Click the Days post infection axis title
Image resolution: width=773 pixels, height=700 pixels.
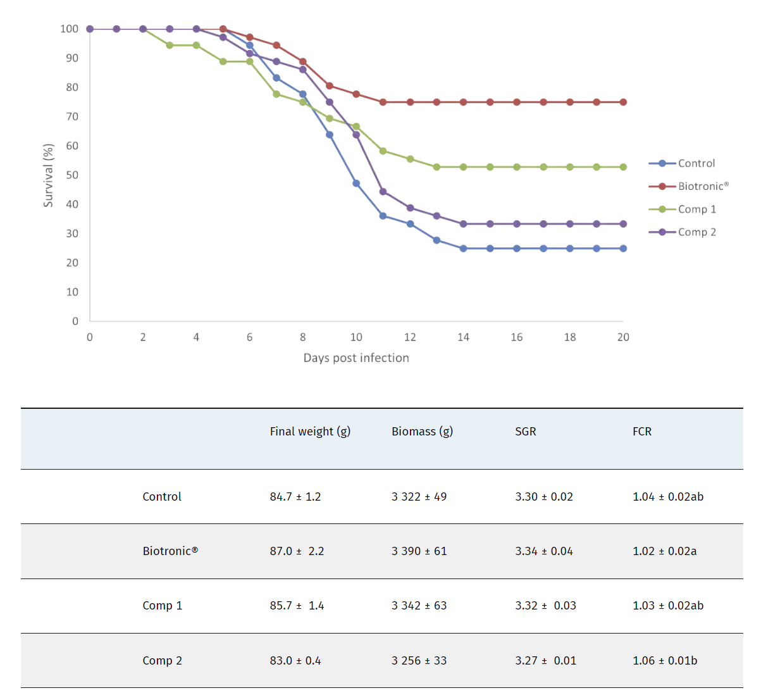click(356, 358)
